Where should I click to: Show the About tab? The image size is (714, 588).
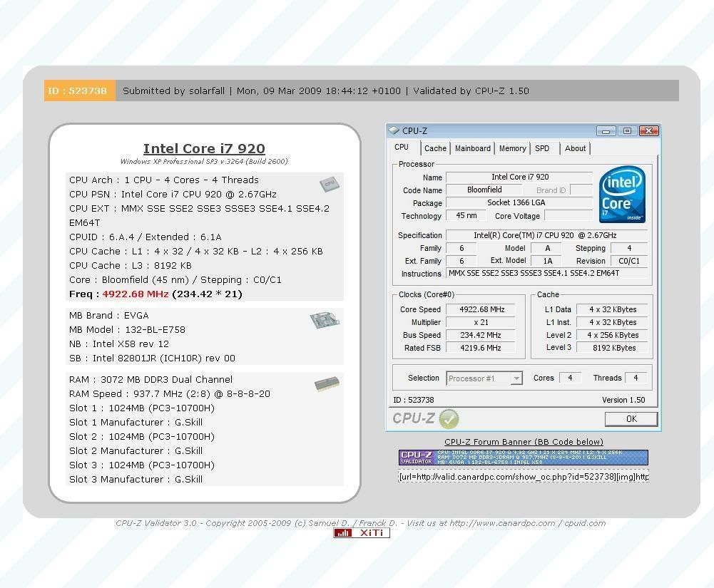[575, 148]
